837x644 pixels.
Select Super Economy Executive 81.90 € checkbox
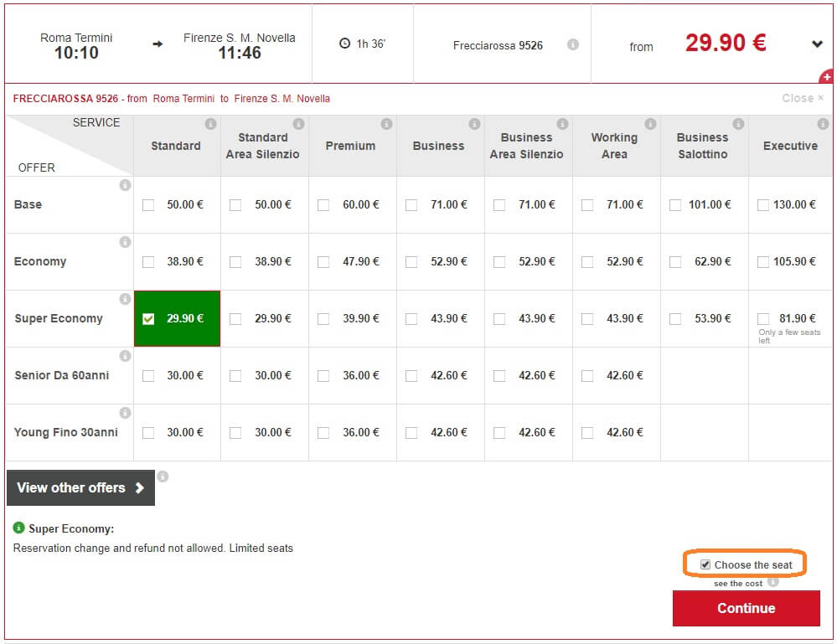[x=763, y=319]
